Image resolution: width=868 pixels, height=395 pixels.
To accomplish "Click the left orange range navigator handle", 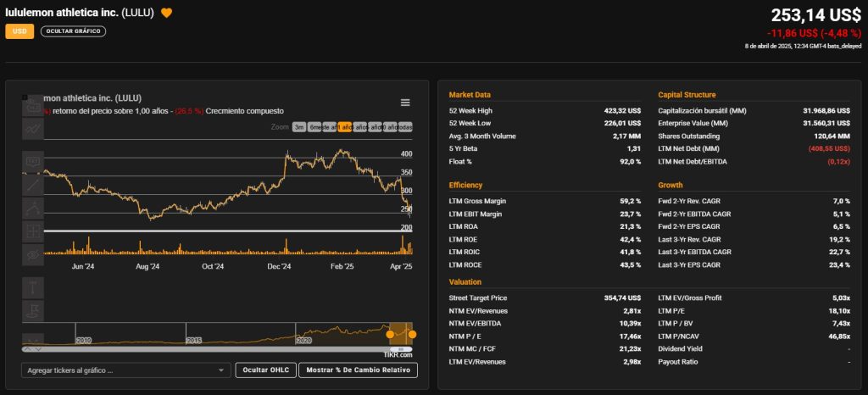I will pyautogui.click(x=390, y=334).
